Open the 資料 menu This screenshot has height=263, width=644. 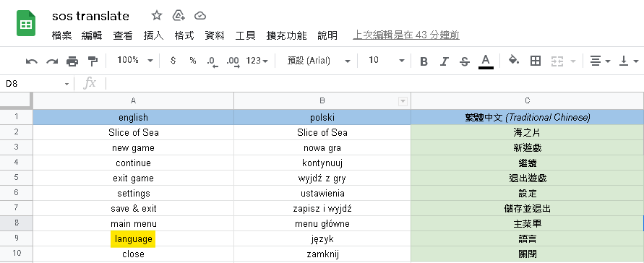(215, 35)
